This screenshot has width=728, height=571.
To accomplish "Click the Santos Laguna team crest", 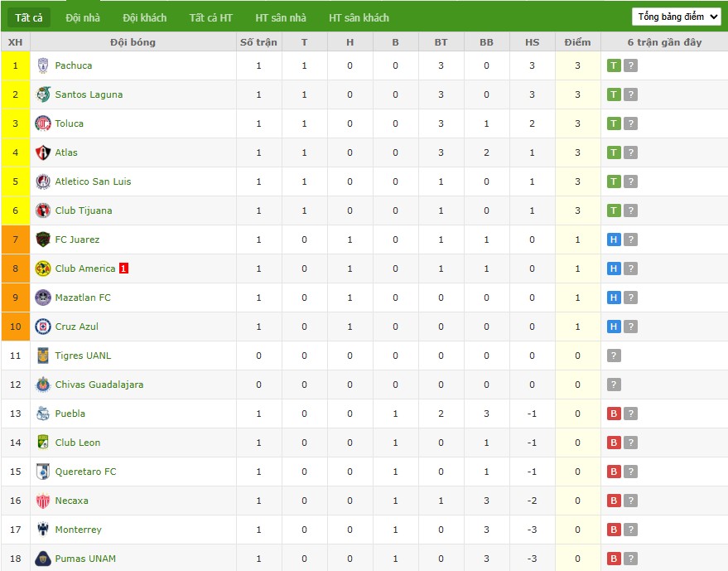I will [x=43, y=94].
